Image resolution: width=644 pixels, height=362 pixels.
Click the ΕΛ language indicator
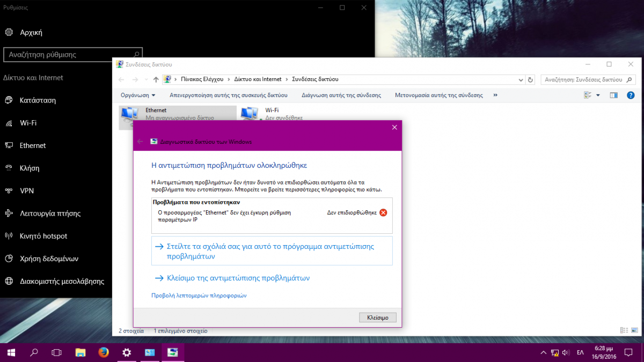coord(580,353)
